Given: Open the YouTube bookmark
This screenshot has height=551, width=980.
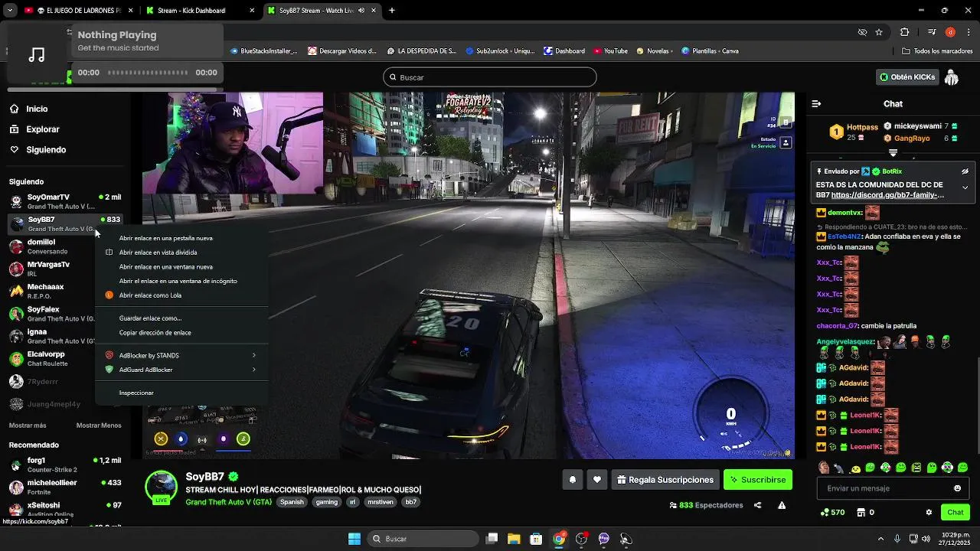Looking at the screenshot, I should tap(610, 51).
